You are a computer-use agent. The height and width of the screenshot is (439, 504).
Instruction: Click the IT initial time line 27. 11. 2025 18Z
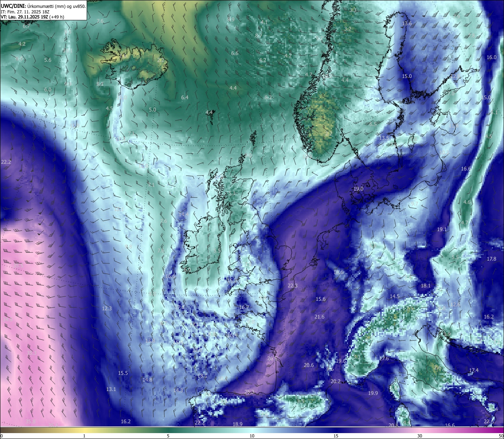pos(25,11)
